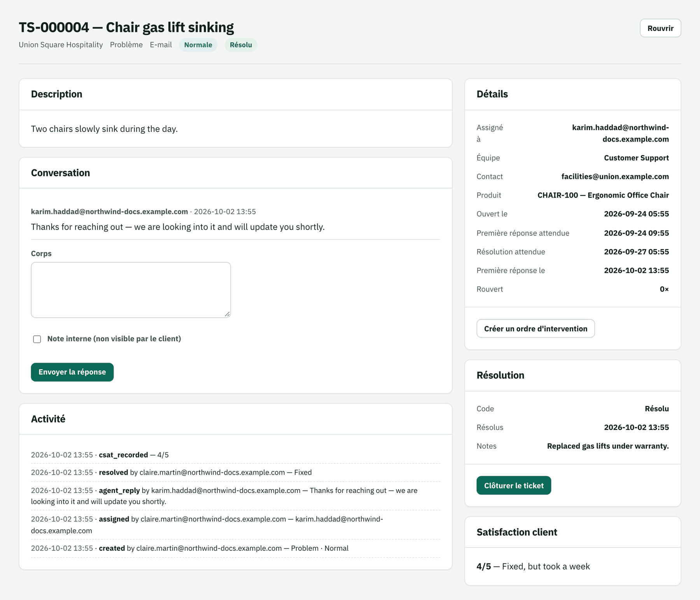The height and width of the screenshot is (600, 700).
Task: Click product CHAIR-100 — Ergonomic Office Chair
Action: coord(603,195)
